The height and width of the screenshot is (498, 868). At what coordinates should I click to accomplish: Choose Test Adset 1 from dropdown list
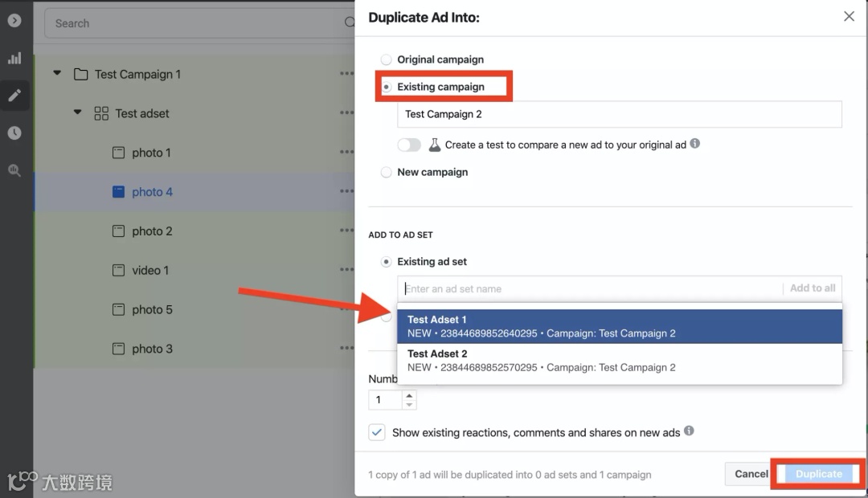620,326
